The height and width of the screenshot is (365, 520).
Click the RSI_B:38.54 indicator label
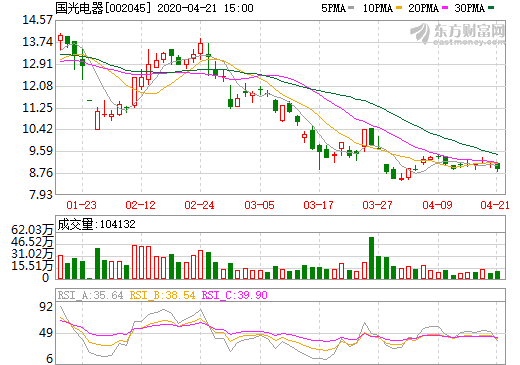coord(162,295)
